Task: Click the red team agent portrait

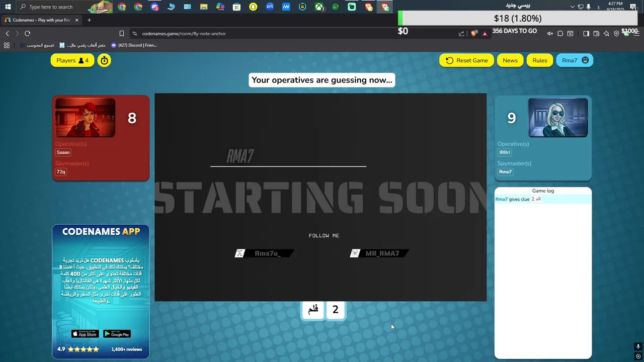Action: click(85, 118)
